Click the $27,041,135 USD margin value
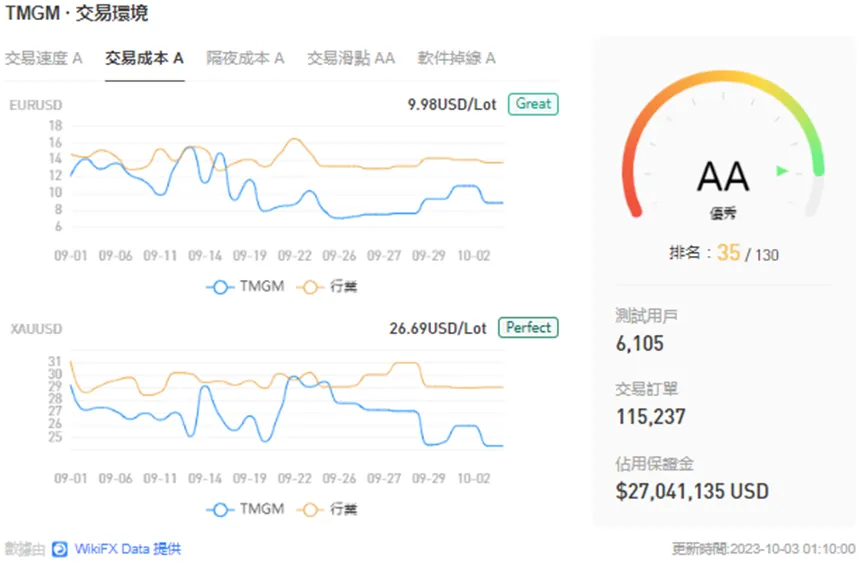 point(692,491)
